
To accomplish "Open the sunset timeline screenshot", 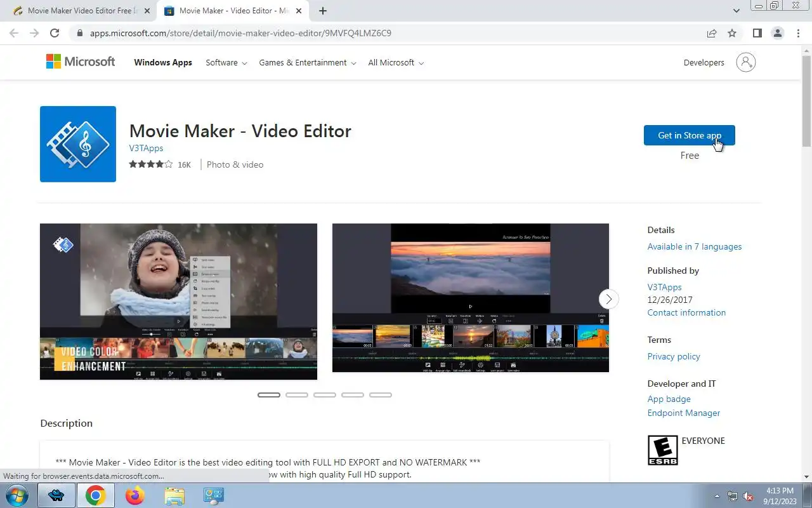I will pyautogui.click(x=471, y=298).
